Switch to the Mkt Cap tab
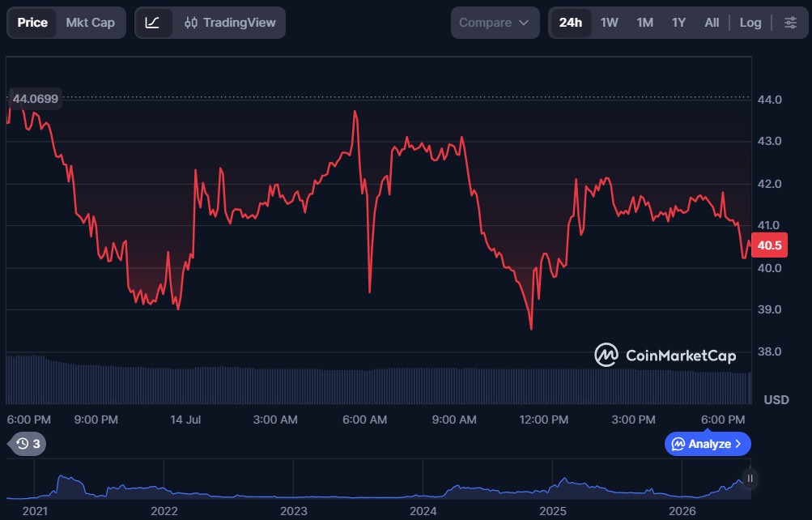The width and height of the screenshot is (812, 520). click(90, 23)
